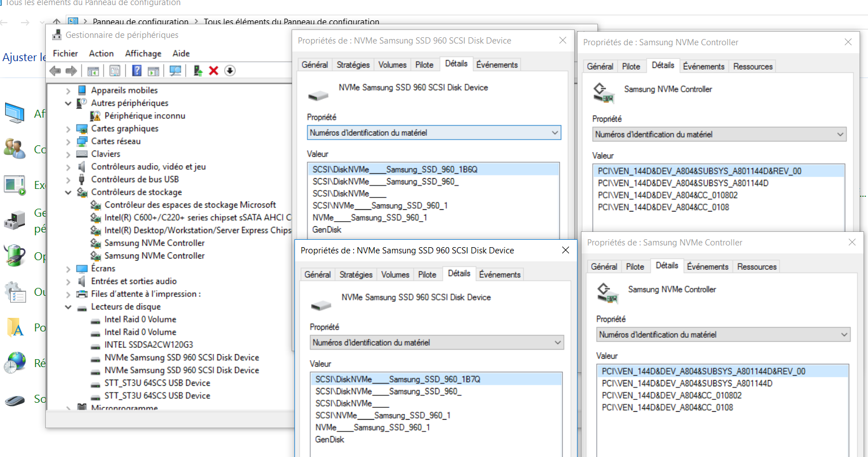Click the warning icon beside Périphérique inconnu
This screenshot has width=868, height=457.
[95, 116]
